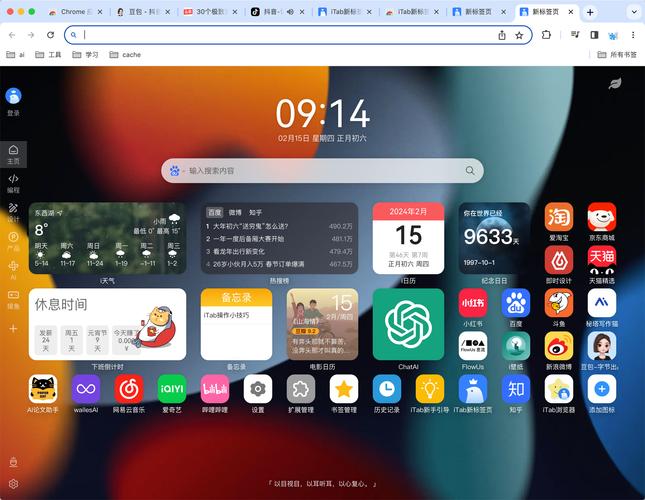Open sidebar settings gear at bottom
645x500 pixels.
[13, 484]
